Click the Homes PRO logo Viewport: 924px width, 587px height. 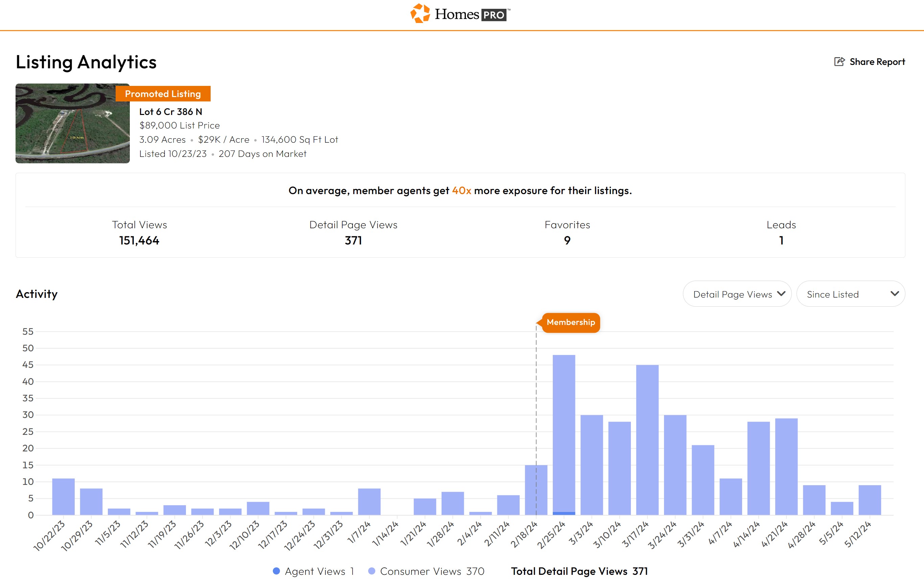click(x=460, y=14)
